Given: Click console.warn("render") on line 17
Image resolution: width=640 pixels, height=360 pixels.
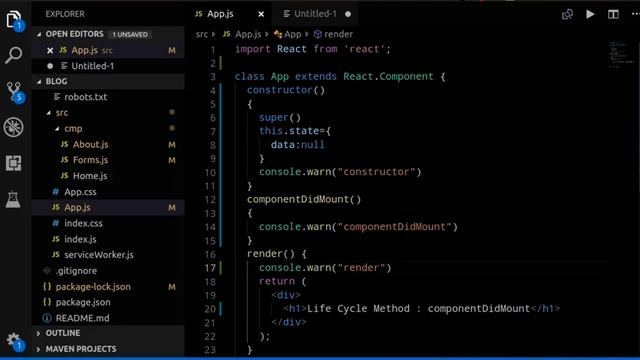Looking at the screenshot, I should point(325,268).
